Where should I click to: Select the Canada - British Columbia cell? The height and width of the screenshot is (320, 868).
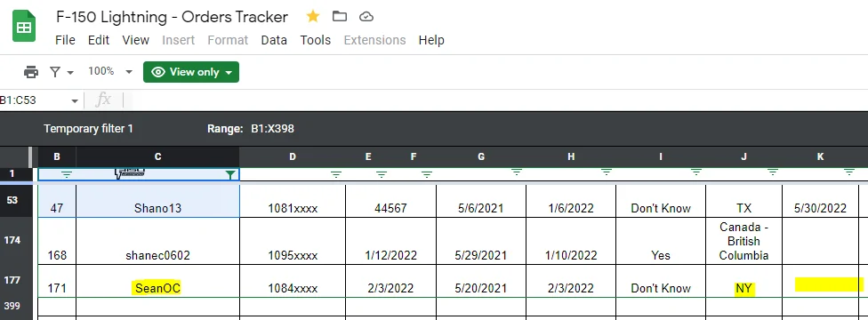point(744,241)
